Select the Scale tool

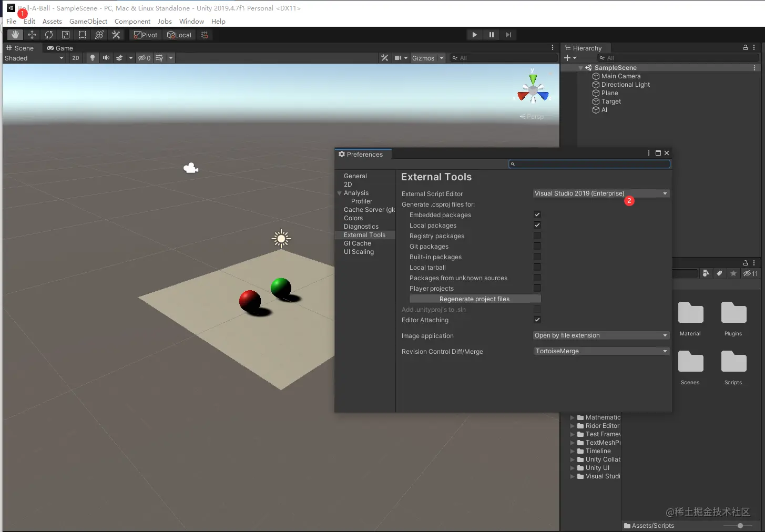pos(66,35)
